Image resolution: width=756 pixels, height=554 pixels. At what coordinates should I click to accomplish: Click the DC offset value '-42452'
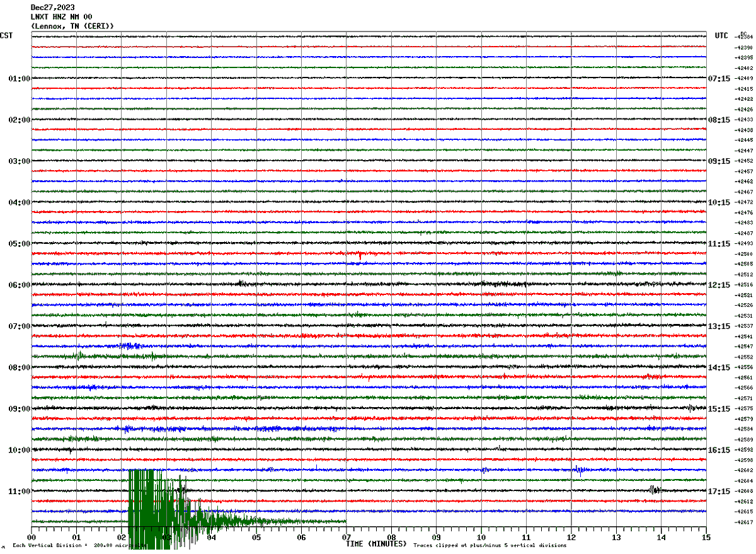[x=744, y=161]
